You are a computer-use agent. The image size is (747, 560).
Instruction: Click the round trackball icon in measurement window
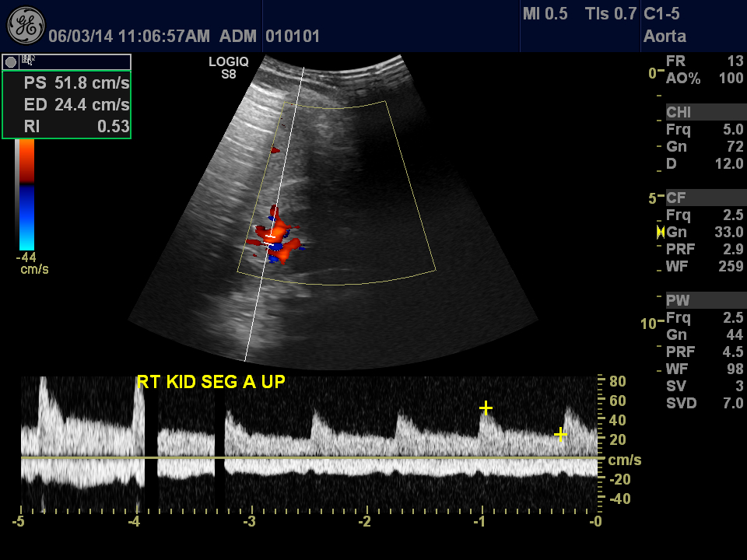coord(11,61)
